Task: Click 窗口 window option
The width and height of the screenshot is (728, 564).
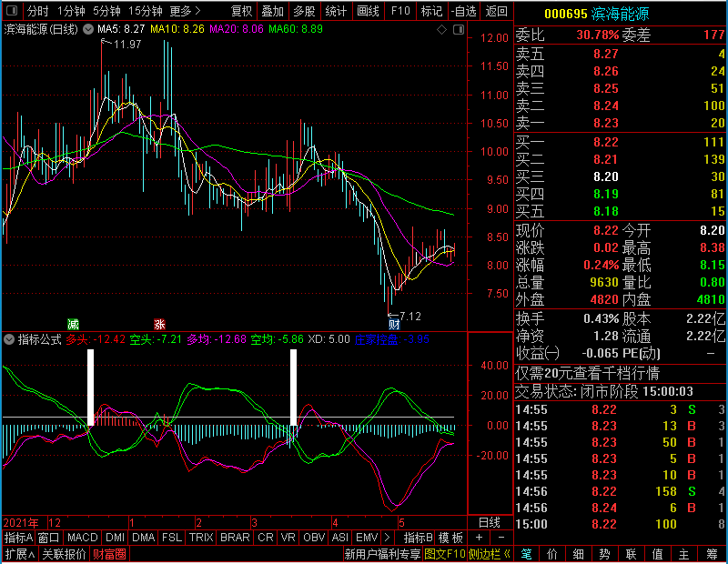Action: click(x=49, y=538)
